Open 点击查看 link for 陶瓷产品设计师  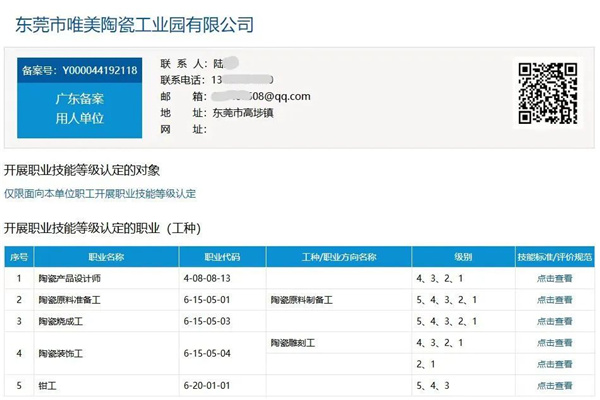point(554,278)
